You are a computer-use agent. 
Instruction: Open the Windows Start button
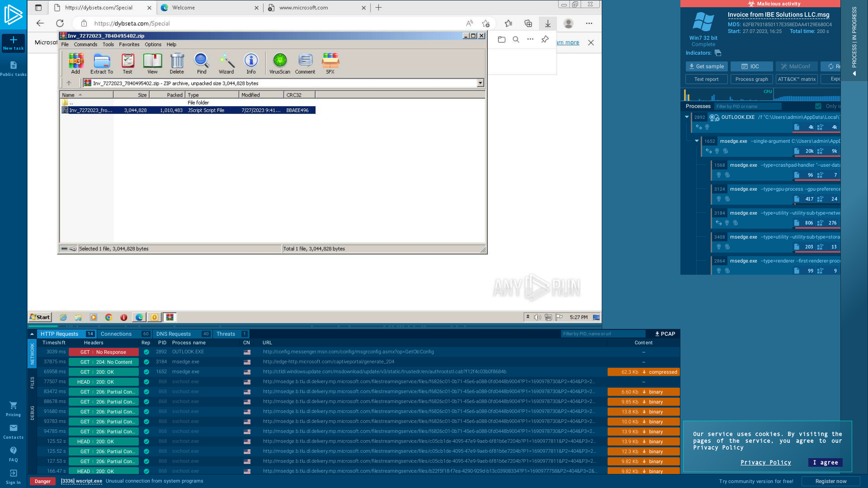click(40, 317)
